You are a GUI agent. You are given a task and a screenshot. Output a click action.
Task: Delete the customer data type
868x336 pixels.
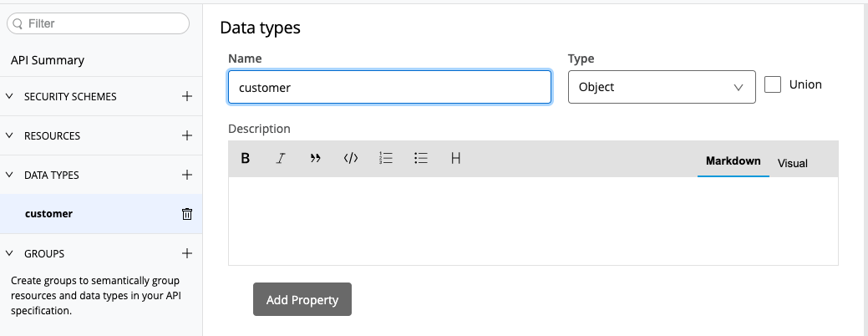pos(187,214)
